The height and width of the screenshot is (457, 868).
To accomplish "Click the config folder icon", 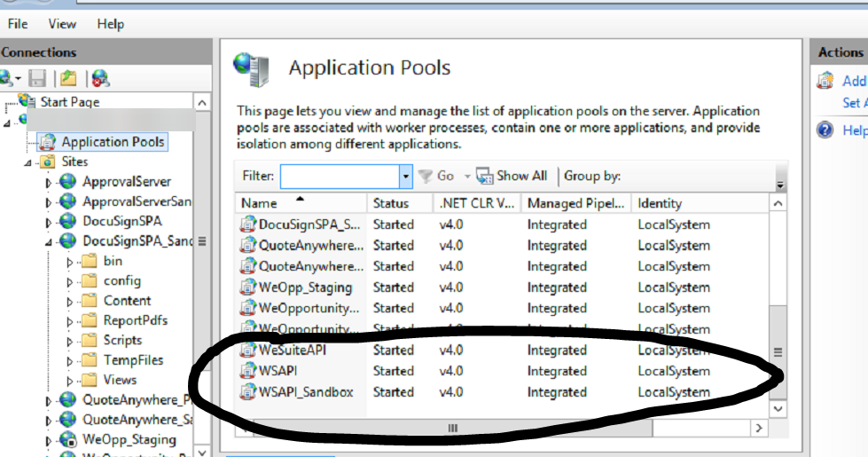I will (90, 280).
